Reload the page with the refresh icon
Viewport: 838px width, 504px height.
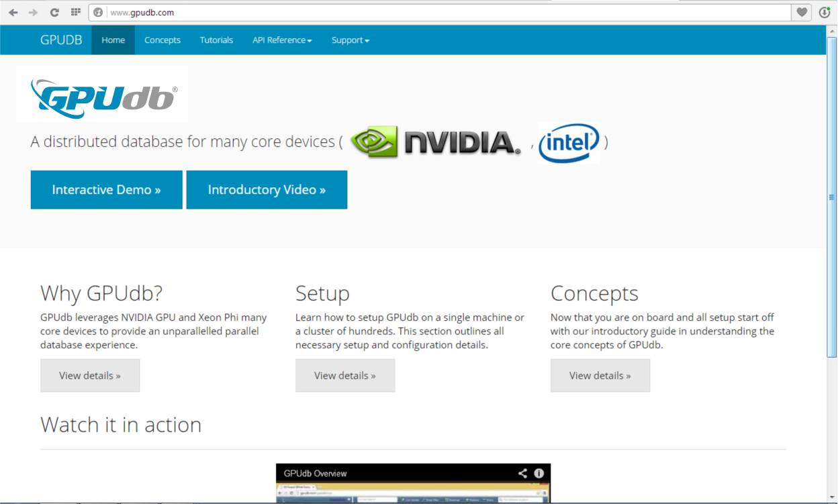[x=54, y=12]
